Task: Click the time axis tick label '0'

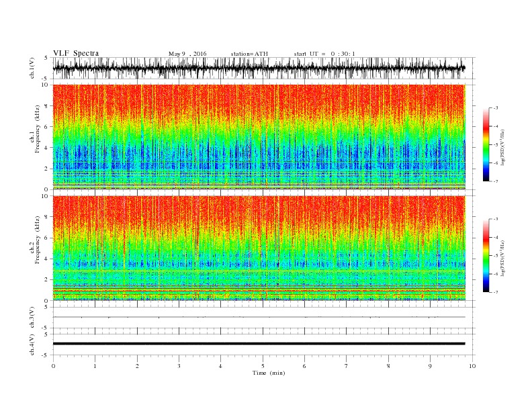Action: pyautogui.click(x=53, y=366)
